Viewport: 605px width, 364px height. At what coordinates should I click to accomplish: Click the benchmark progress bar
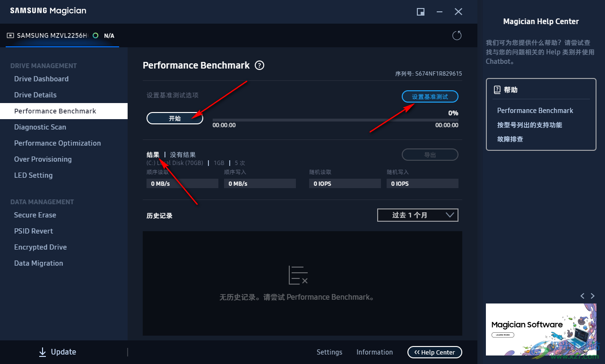pos(336,120)
